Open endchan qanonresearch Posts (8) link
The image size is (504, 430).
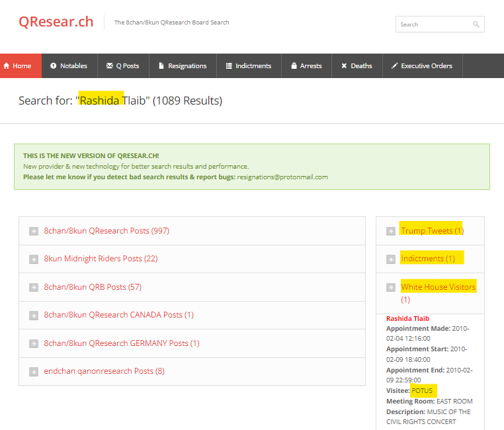coord(104,371)
